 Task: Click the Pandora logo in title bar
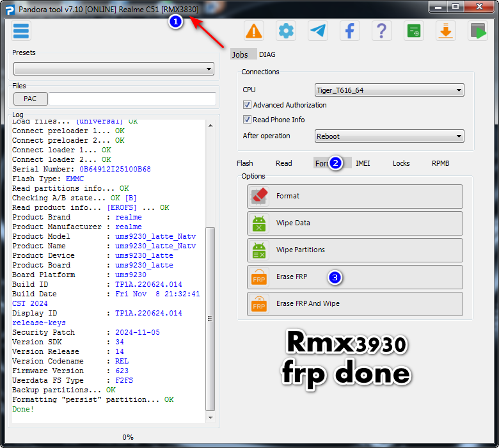10,10
